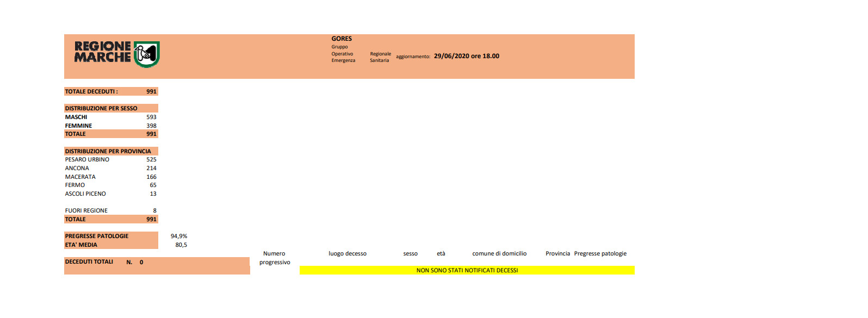Select the MACERATA row label
The height and width of the screenshot is (318, 868).
(x=80, y=177)
